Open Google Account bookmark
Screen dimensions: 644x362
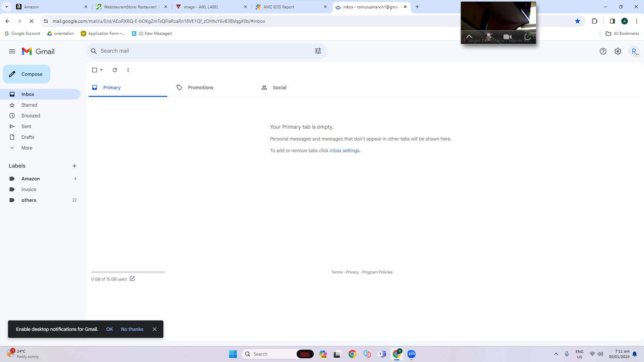tap(22, 34)
